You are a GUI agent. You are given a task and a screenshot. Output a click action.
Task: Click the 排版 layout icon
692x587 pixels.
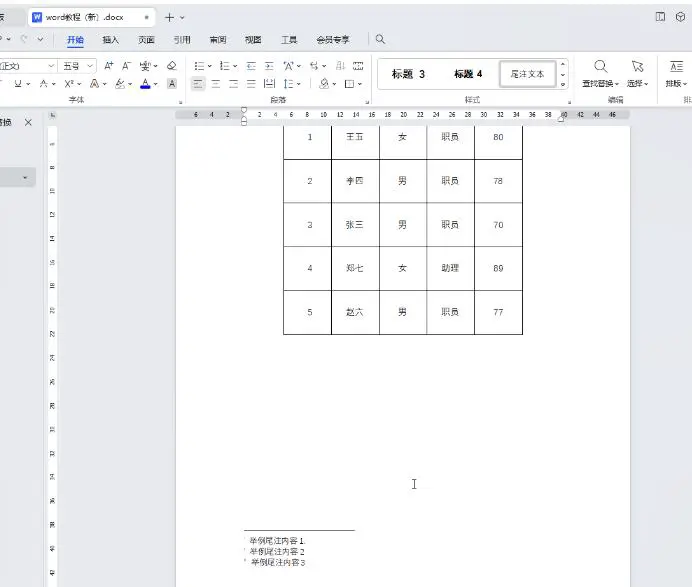676,67
